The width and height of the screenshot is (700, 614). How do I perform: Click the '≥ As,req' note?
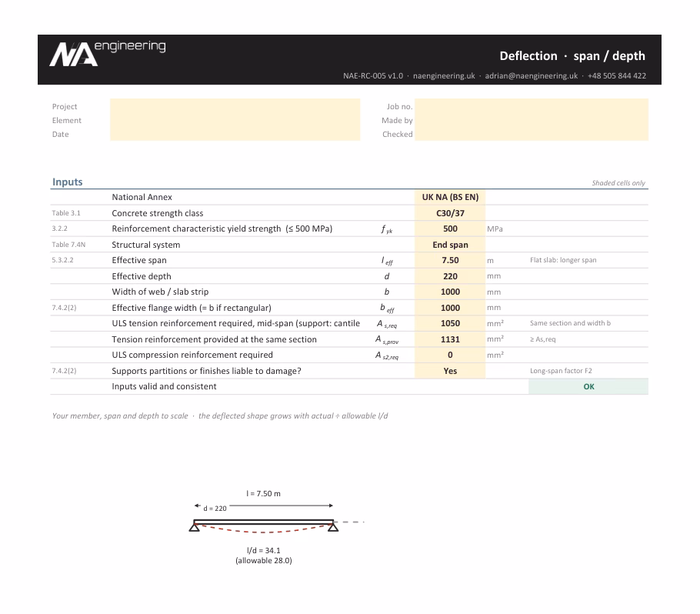[x=543, y=339]
